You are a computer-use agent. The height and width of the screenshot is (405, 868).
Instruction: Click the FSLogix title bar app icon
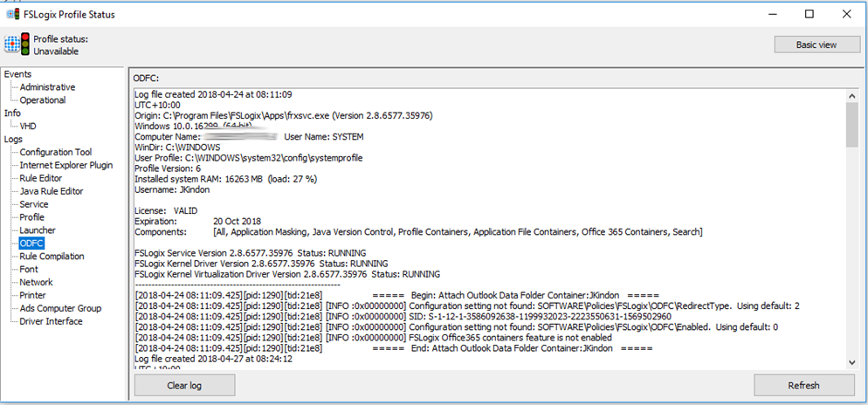(13, 14)
